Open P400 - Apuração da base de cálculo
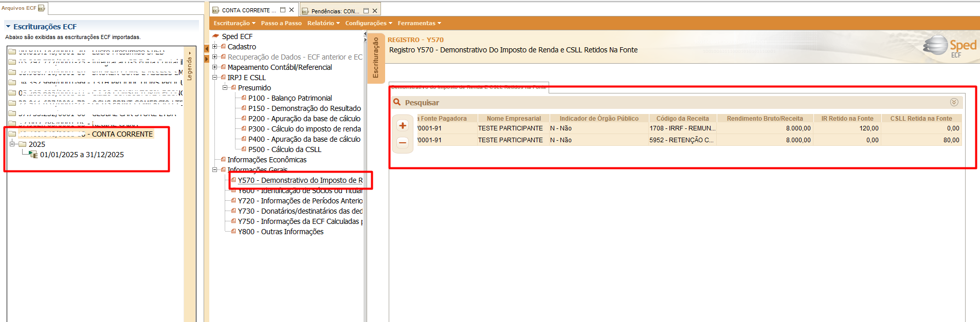 pyautogui.click(x=304, y=139)
